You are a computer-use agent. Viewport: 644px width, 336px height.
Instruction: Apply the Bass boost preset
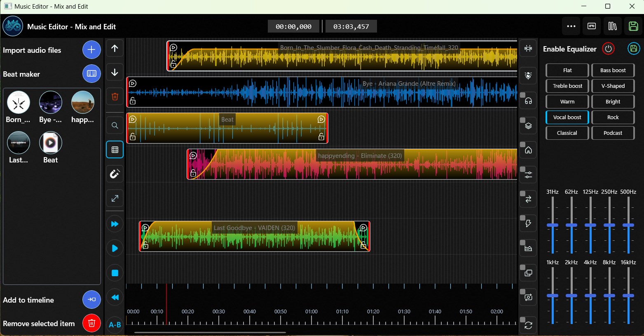[x=613, y=70]
